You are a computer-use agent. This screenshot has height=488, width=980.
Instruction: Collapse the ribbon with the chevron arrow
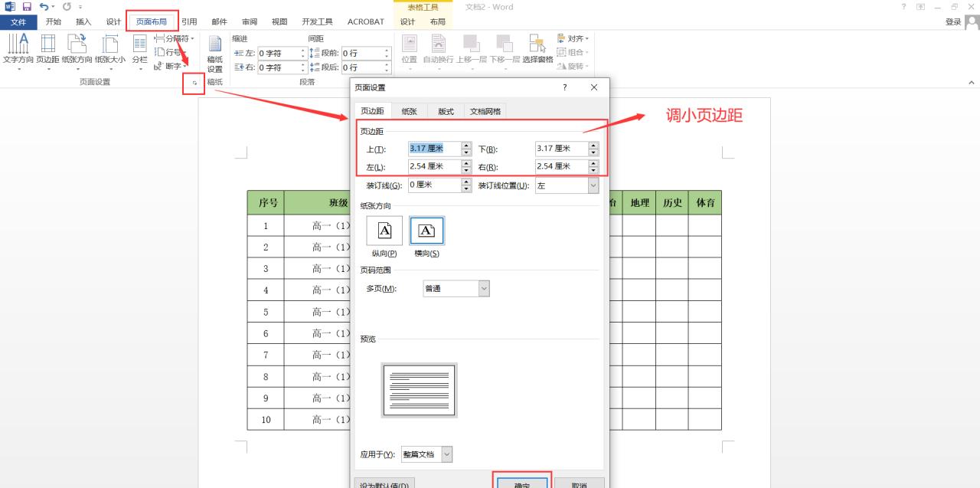point(972,82)
